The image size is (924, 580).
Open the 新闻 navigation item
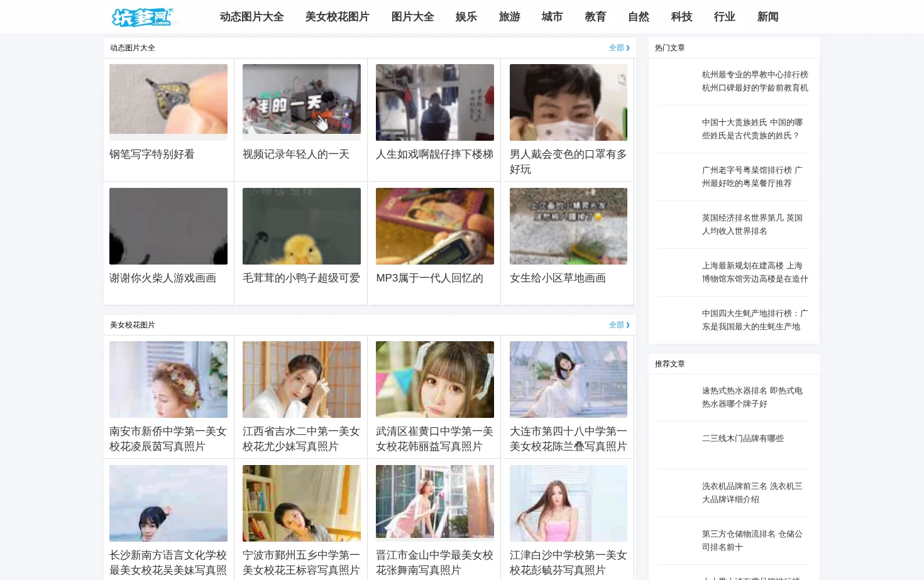767,17
